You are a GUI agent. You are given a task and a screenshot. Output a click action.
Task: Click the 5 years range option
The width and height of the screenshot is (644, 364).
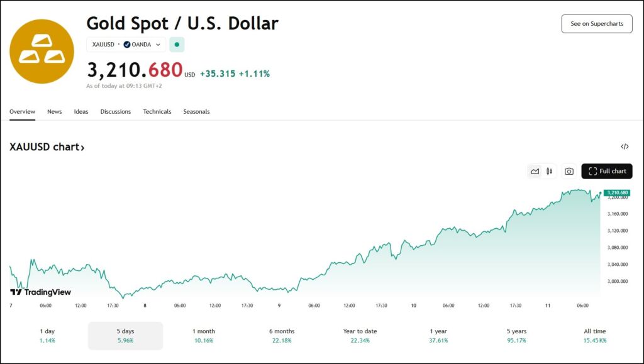(516, 335)
